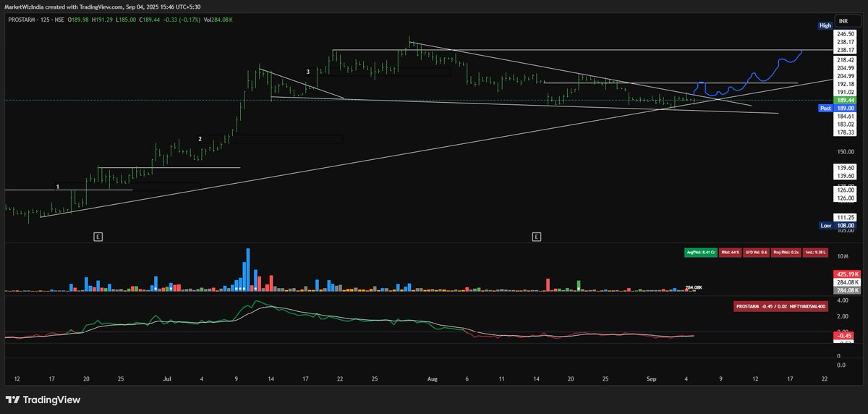Click the 192.18 price label
This screenshot has height=414, width=868.
tap(846, 84)
